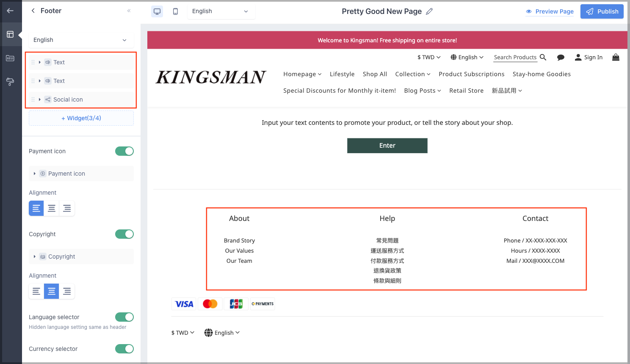The height and width of the screenshot is (364, 630).
Task: Open the SEO settings sidebar icon
Action: 10,58
